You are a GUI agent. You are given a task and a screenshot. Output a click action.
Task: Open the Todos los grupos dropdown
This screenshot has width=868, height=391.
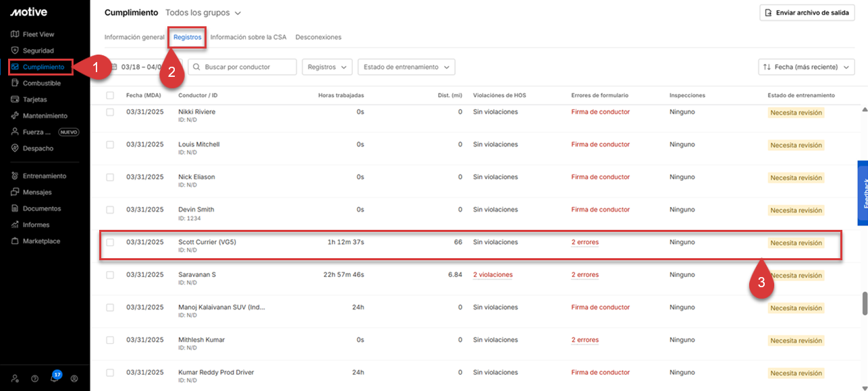(x=202, y=12)
